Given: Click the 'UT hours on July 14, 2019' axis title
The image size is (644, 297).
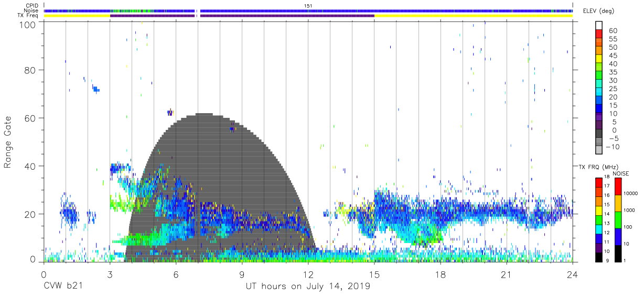Looking at the screenshot, I should tap(308, 286).
